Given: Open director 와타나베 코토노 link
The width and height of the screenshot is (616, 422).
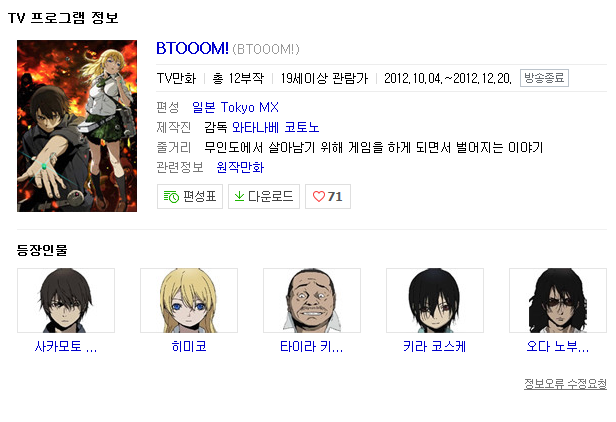Looking at the screenshot, I should (x=275, y=127).
